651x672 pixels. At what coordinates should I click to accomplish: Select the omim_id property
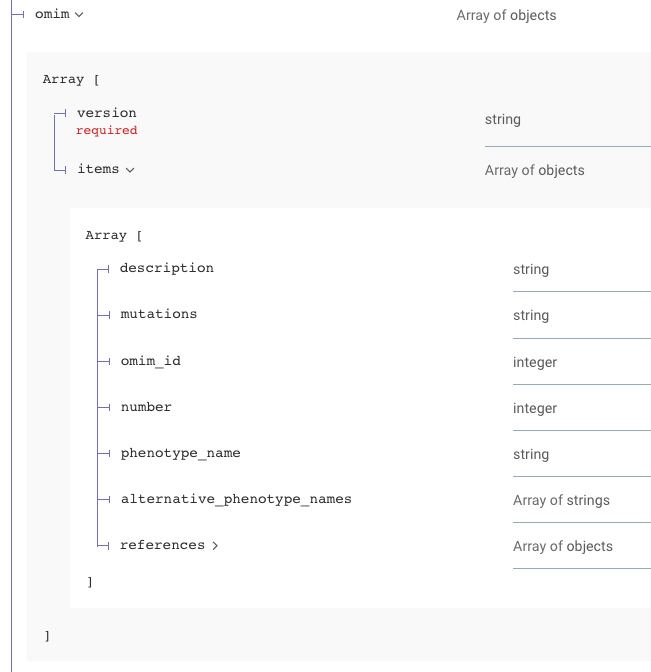150,361
